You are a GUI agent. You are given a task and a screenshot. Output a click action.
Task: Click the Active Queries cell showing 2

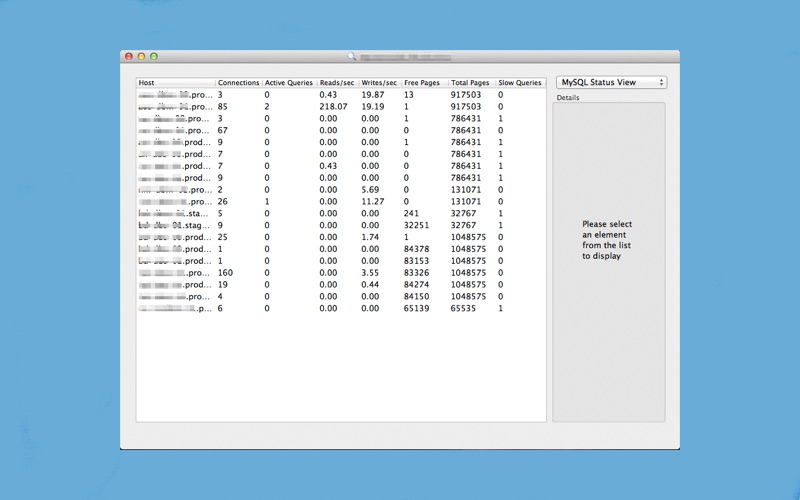[x=267, y=107]
